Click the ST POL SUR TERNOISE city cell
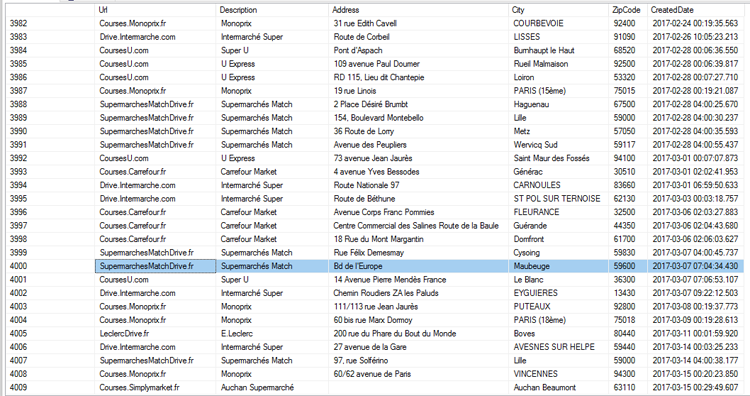Screen dimensions: 750x396 (x=558, y=198)
